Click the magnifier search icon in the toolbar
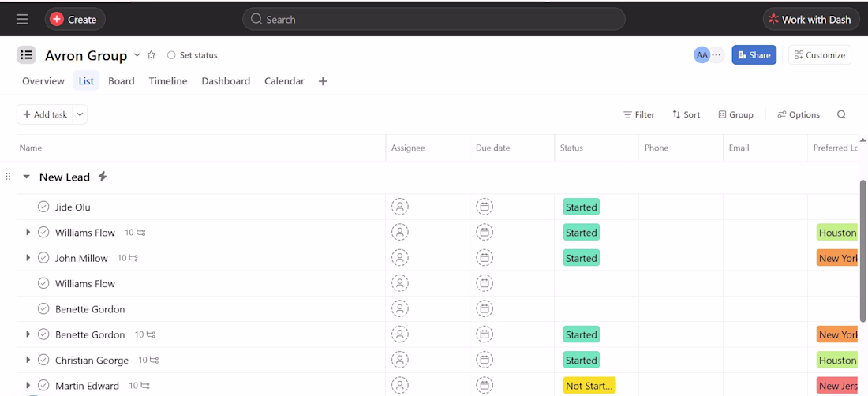 (841, 114)
